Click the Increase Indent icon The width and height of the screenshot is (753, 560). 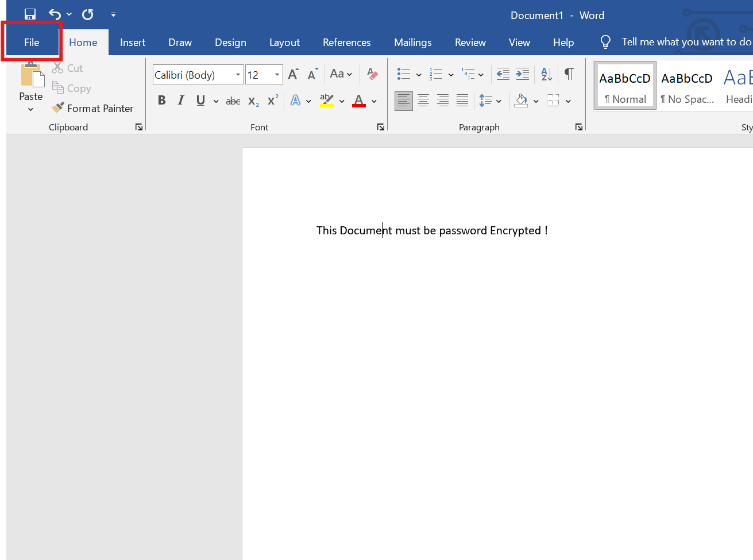[x=523, y=74]
